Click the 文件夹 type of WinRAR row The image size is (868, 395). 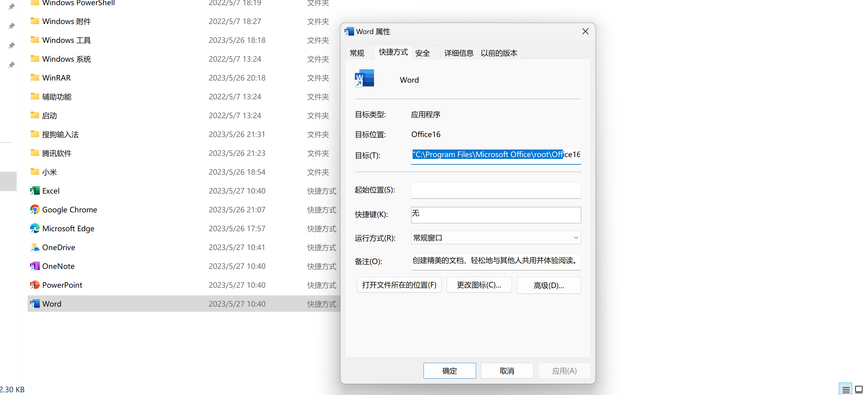(318, 77)
